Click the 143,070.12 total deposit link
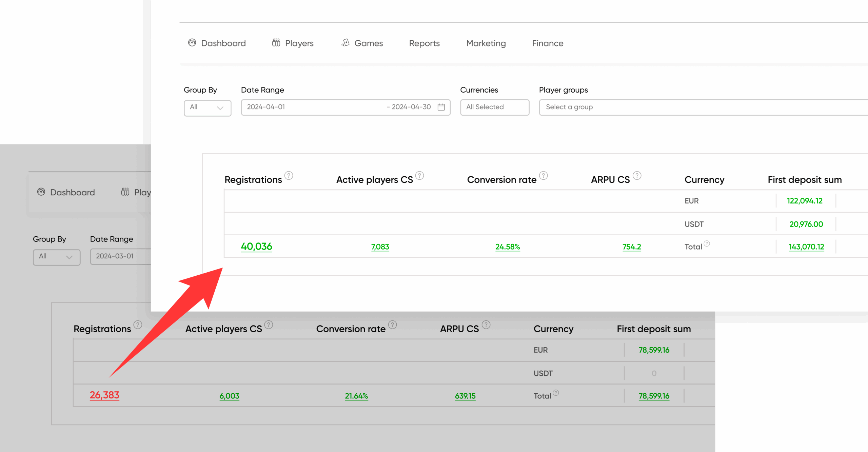Screen dimensions: 868x452 click(x=806, y=247)
